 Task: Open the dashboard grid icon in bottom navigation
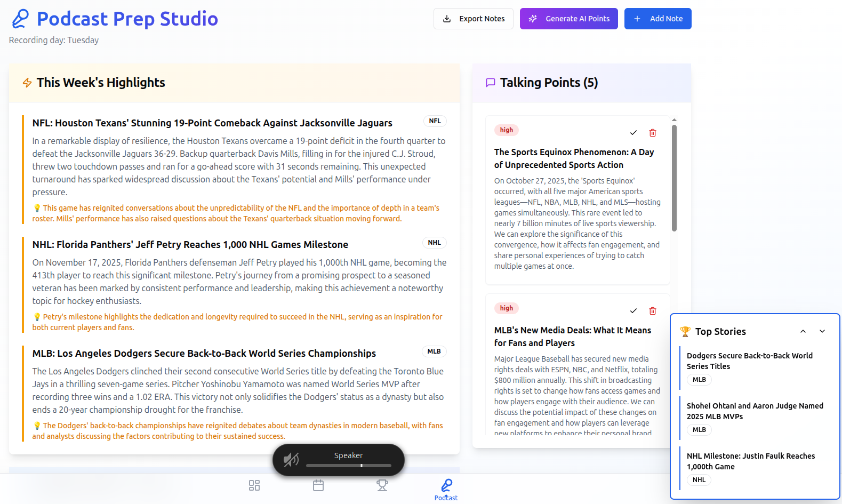[254, 485]
